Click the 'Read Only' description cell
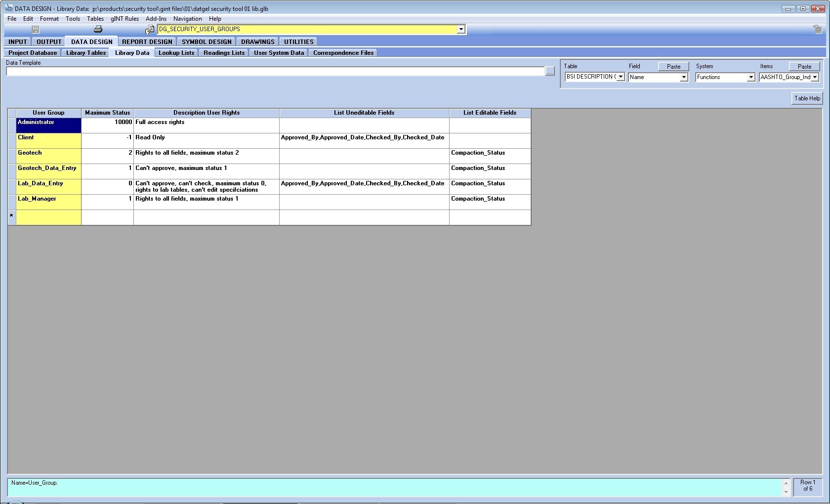Screen dimensions: 830x504 (x=207, y=141)
